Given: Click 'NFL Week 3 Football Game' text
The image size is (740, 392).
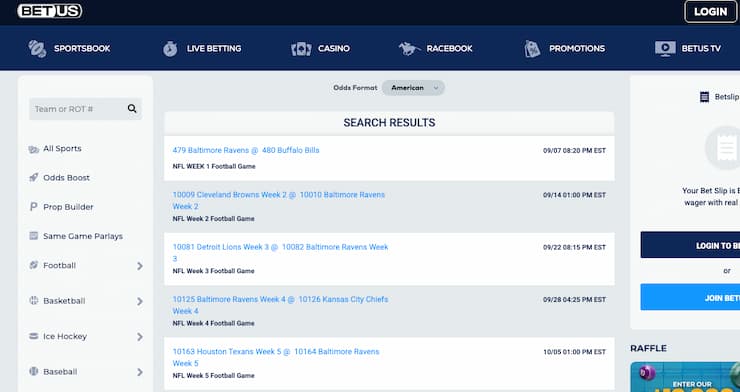Looking at the screenshot, I should tap(213, 271).
